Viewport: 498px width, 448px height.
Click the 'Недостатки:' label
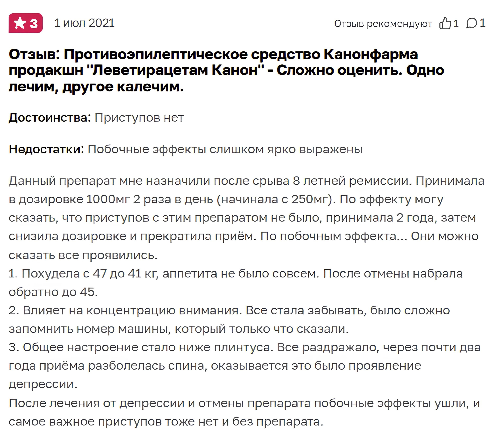click(x=47, y=149)
